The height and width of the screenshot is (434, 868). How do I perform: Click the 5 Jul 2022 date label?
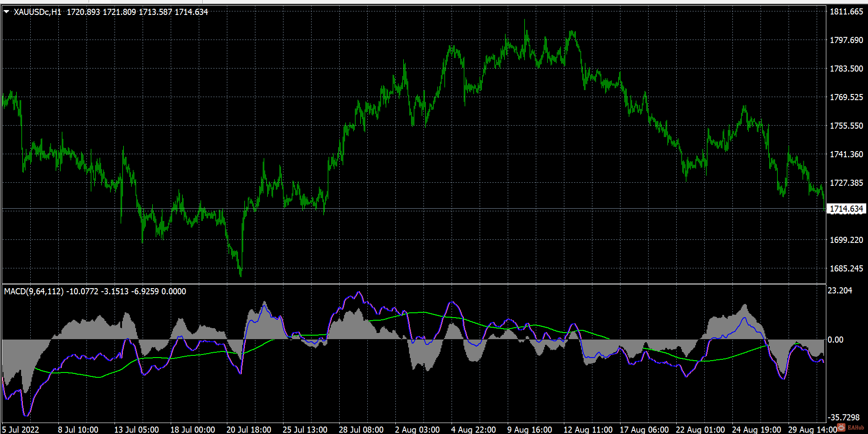pos(21,429)
